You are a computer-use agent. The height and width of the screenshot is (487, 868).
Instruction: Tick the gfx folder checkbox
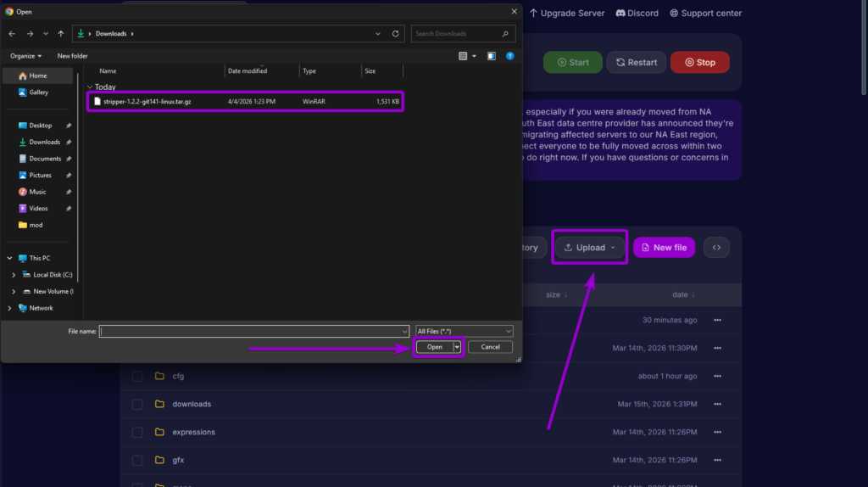click(137, 461)
